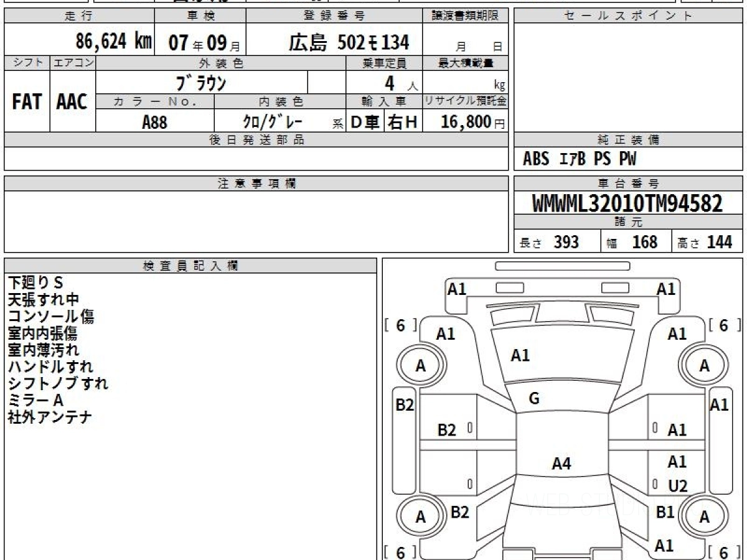Screen dimensions: 747x560
Task: Click the 車検 header cell
Action: pyautogui.click(x=200, y=16)
